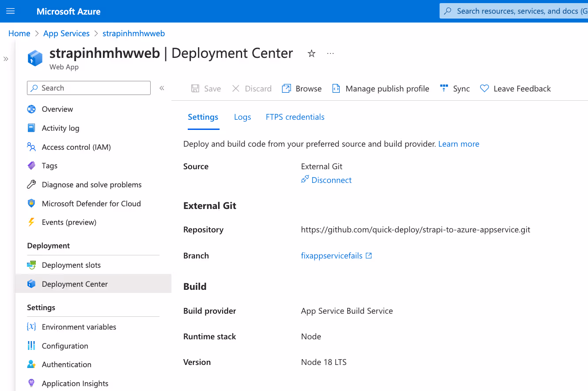Switch to the FTPS credentials tab
588x391 pixels.
pos(295,117)
